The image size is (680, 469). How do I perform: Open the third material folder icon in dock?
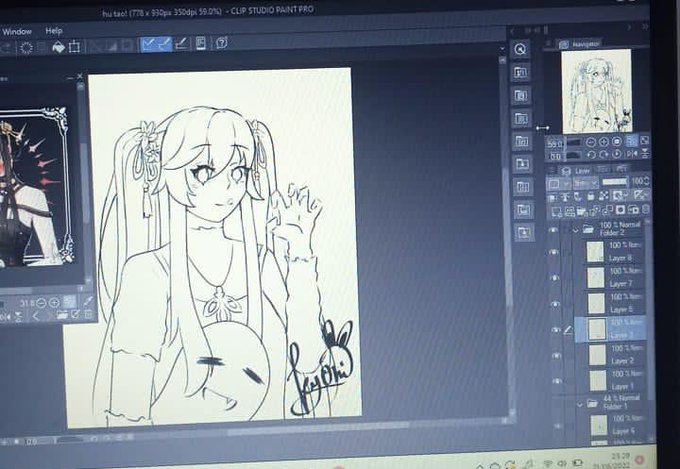click(520, 95)
